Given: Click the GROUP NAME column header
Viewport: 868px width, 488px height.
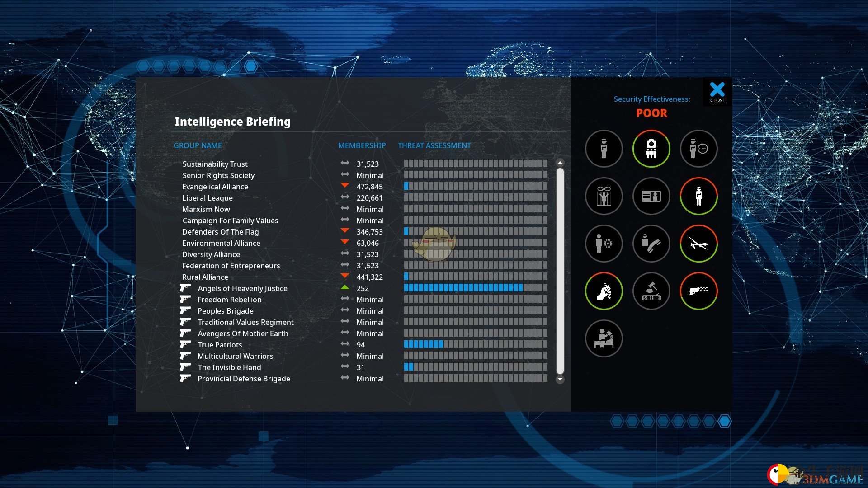Looking at the screenshot, I should tap(198, 145).
